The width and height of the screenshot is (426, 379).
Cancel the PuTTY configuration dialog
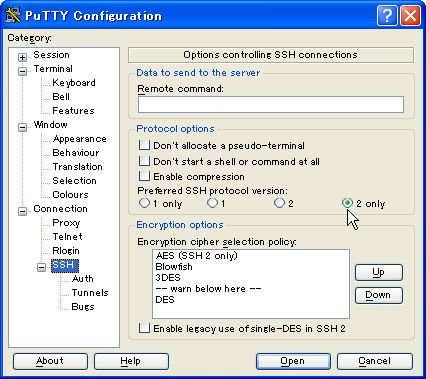[x=374, y=361]
